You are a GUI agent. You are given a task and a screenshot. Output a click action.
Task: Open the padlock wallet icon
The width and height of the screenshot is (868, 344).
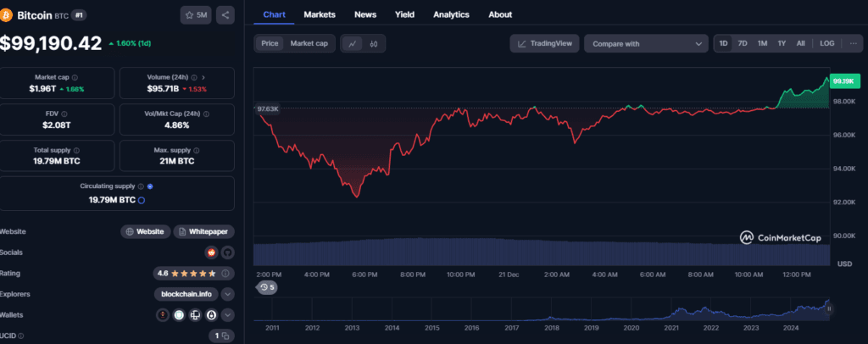pos(211,315)
